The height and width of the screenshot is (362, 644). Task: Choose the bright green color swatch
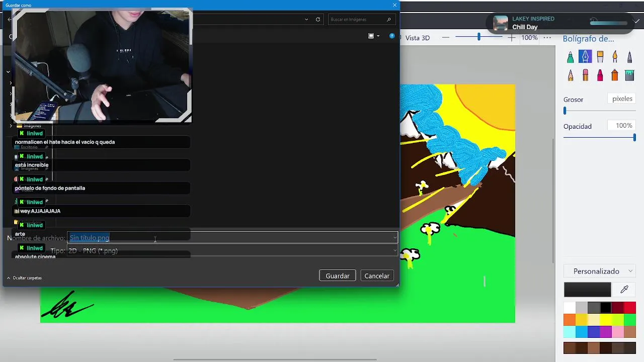(x=630, y=319)
